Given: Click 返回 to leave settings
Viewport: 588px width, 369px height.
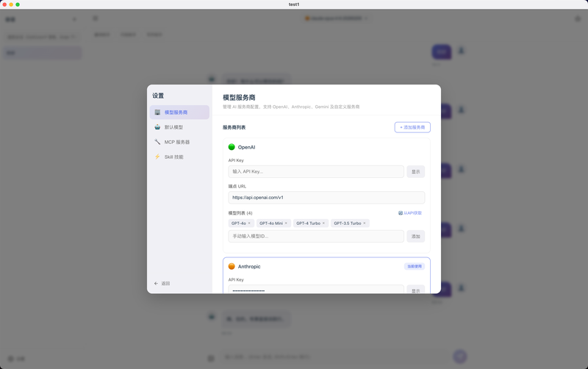Looking at the screenshot, I should pyautogui.click(x=162, y=284).
